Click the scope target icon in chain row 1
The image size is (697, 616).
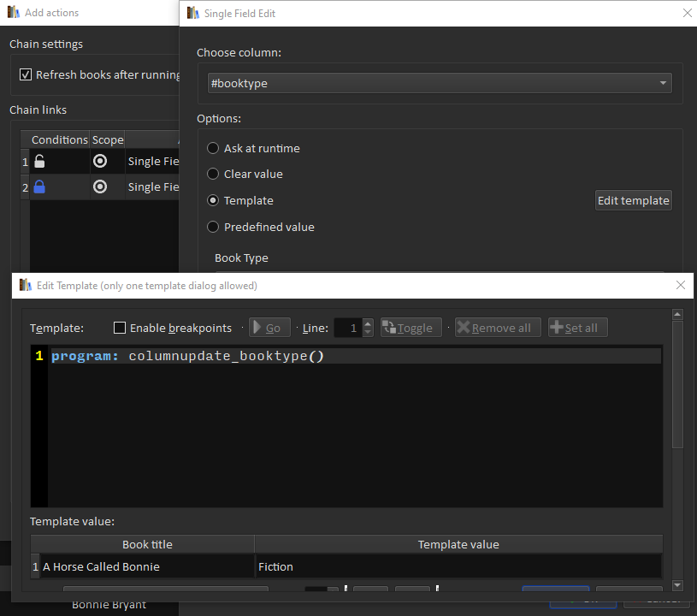[x=100, y=161]
